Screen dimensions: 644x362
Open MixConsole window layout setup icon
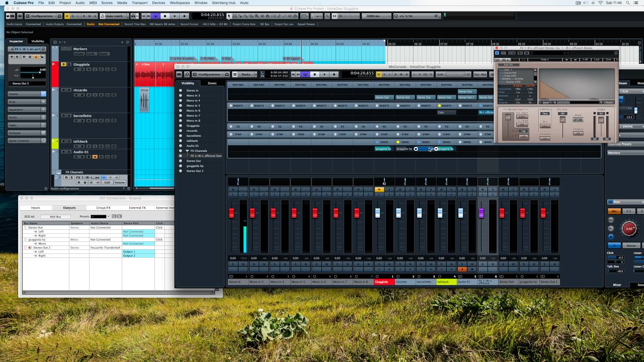pyautogui.click(x=179, y=74)
